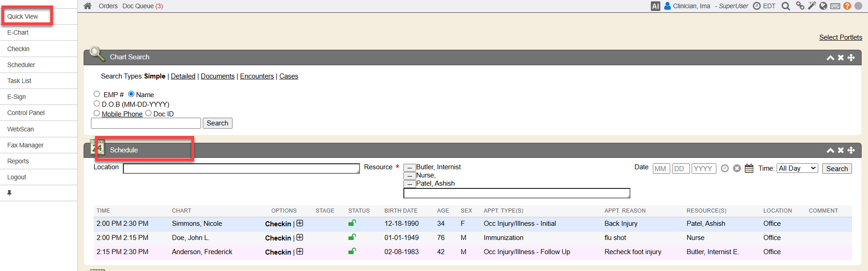
Task: Click the chain link icon in header
Action: pyautogui.click(x=800, y=6)
